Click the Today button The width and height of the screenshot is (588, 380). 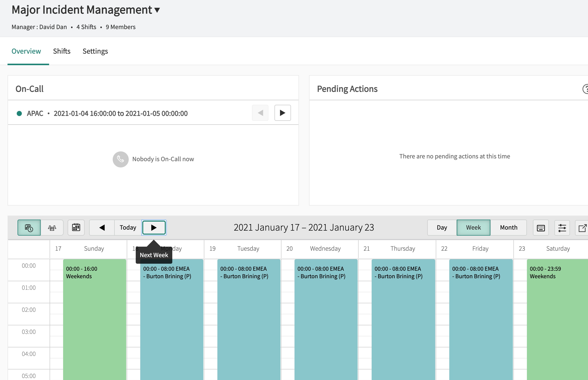point(128,228)
